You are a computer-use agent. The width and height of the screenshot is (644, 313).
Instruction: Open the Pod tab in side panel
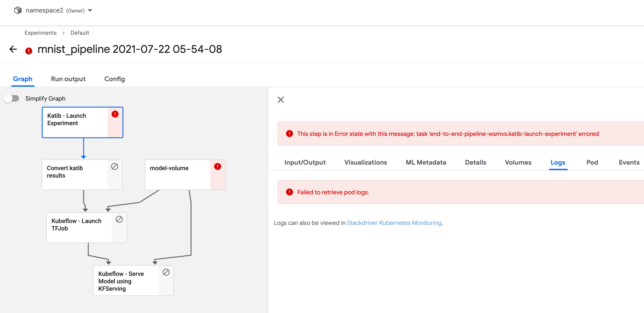point(592,162)
